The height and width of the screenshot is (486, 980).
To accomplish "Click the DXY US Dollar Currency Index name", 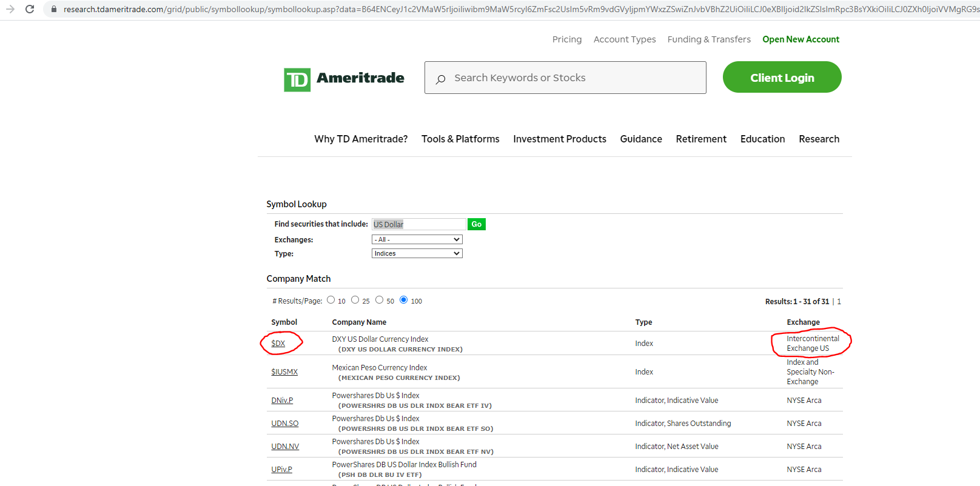I will [380, 339].
